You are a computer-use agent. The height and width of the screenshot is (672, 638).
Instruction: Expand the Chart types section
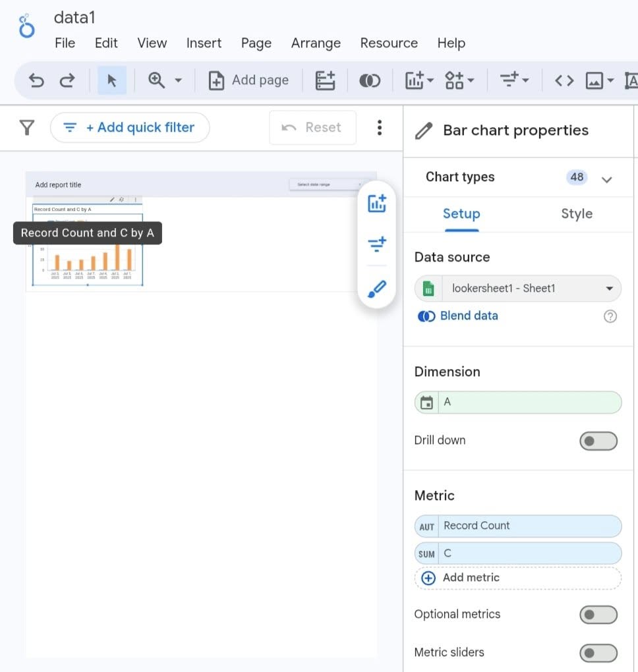(x=607, y=179)
